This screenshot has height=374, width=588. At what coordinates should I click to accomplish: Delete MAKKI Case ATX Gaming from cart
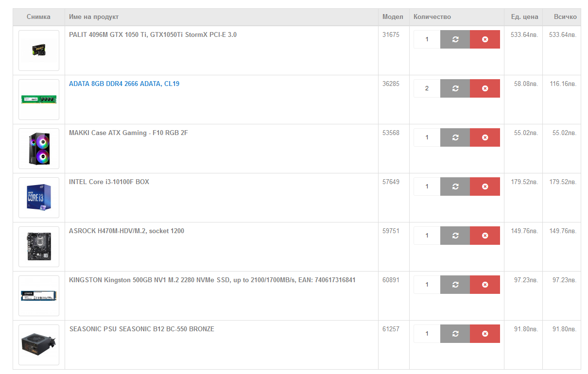(x=485, y=137)
